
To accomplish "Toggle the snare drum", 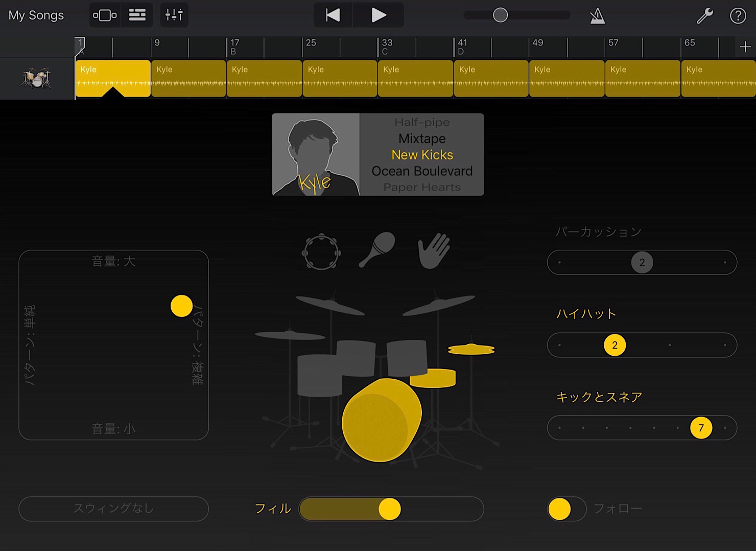I will point(433,378).
